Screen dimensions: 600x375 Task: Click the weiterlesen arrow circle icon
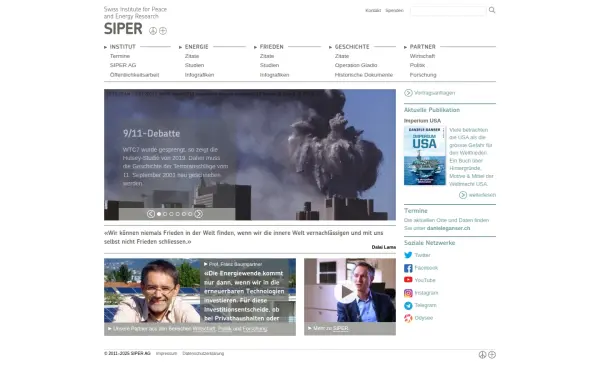[x=463, y=195]
